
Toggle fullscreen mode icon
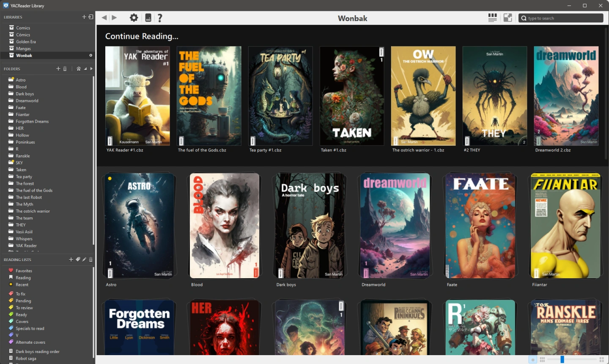[x=508, y=18]
